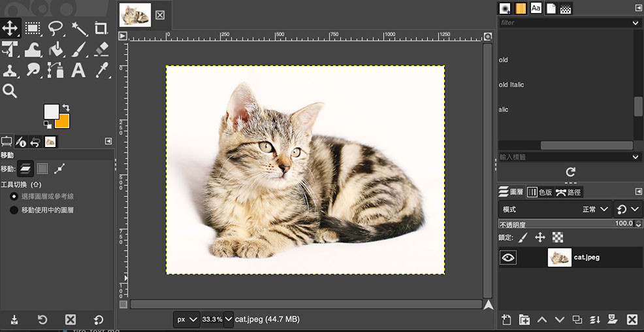This screenshot has width=644, height=332.
Task: Open the tool options dock configure menu
Action: (108, 141)
